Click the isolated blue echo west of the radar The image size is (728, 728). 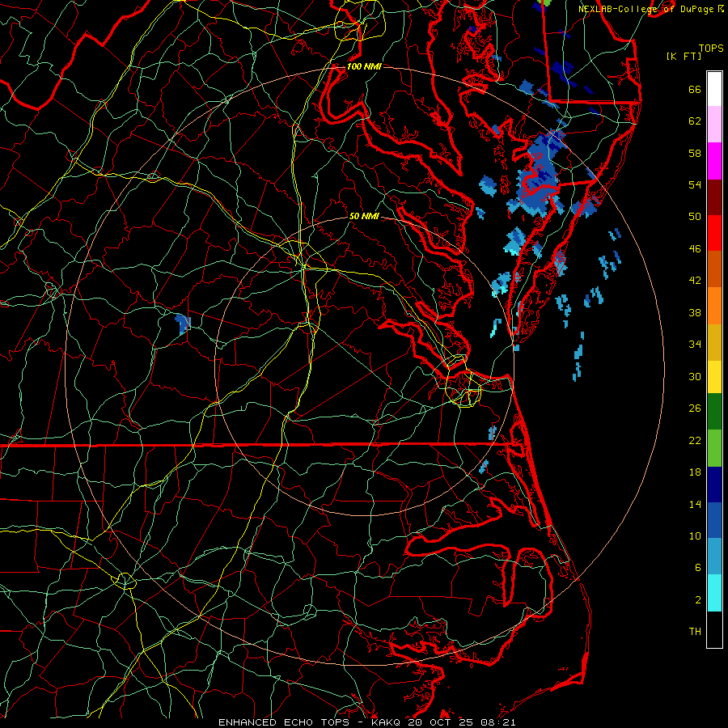tap(183, 323)
